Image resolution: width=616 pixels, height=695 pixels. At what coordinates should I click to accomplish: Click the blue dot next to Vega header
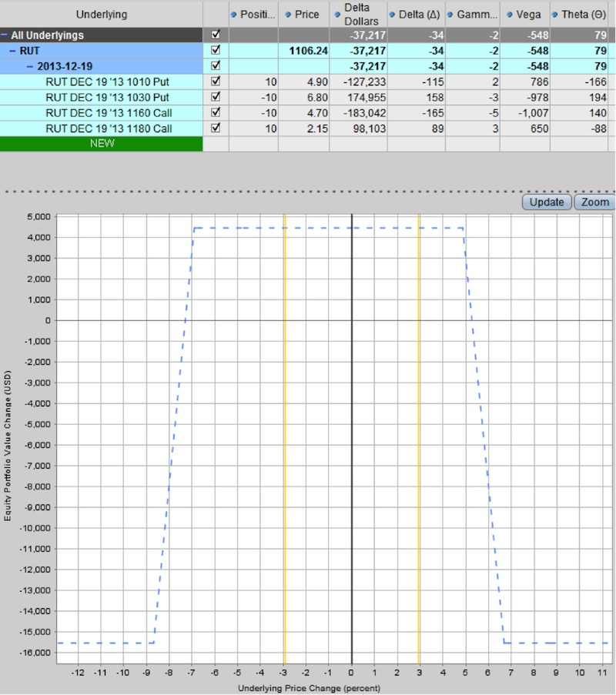(x=510, y=15)
